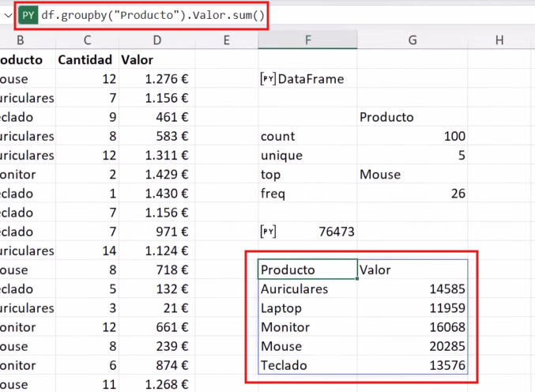535x392 pixels.
Task: Expand the formula bar chevron
Action: point(8,15)
